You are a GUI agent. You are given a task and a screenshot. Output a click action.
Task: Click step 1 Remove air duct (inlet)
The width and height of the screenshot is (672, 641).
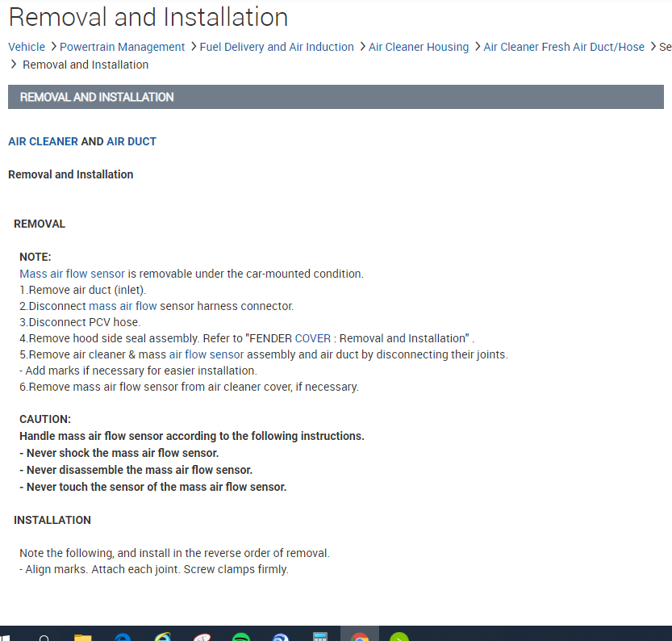pyautogui.click(x=83, y=290)
